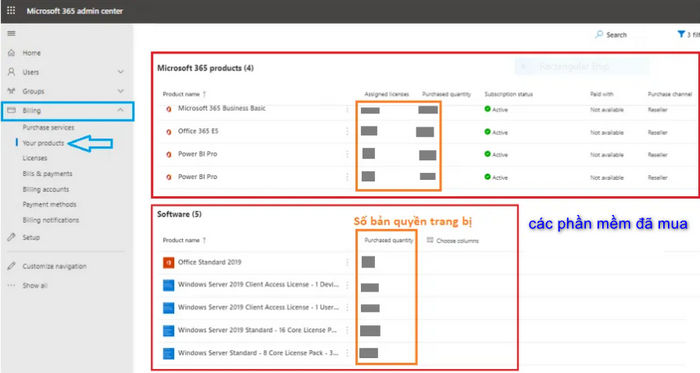700x373 pixels.
Task: Open Microsoft 365 Business Basic product
Action: (222, 108)
